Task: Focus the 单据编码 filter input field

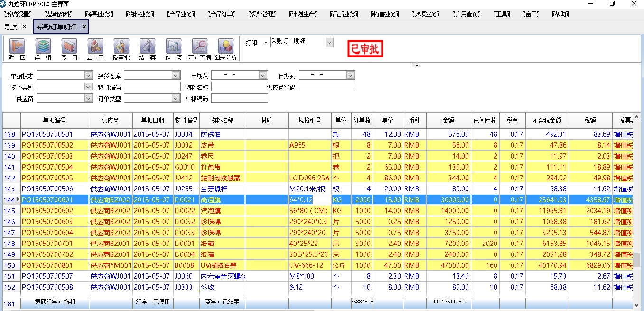Action: (240, 98)
